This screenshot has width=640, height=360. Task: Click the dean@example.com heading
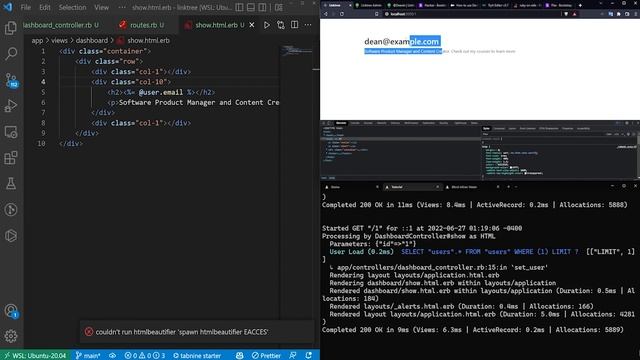pyautogui.click(x=402, y=41)
